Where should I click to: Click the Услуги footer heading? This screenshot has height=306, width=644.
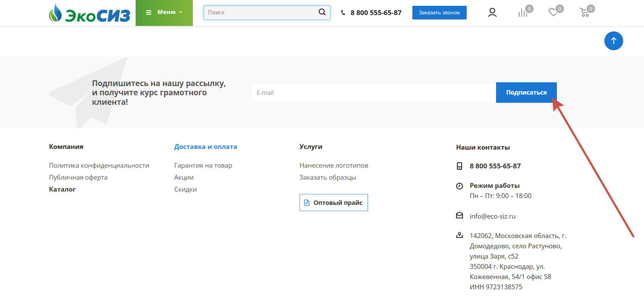coord(311,147)
